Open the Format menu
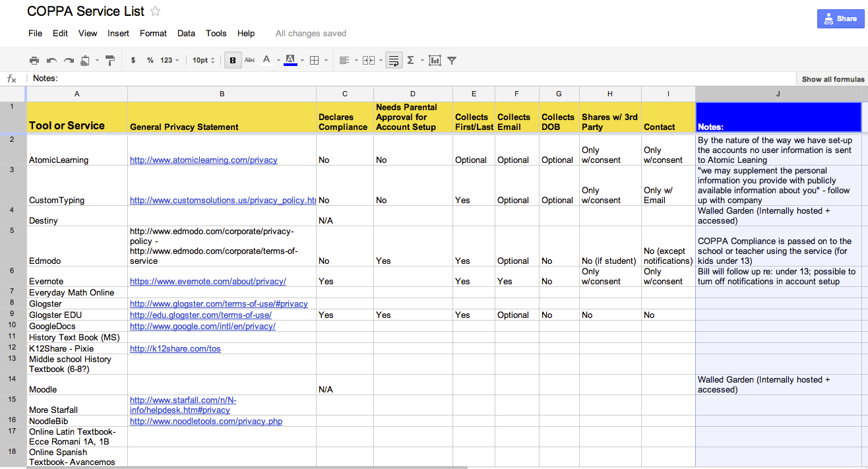 coord(153,33)
